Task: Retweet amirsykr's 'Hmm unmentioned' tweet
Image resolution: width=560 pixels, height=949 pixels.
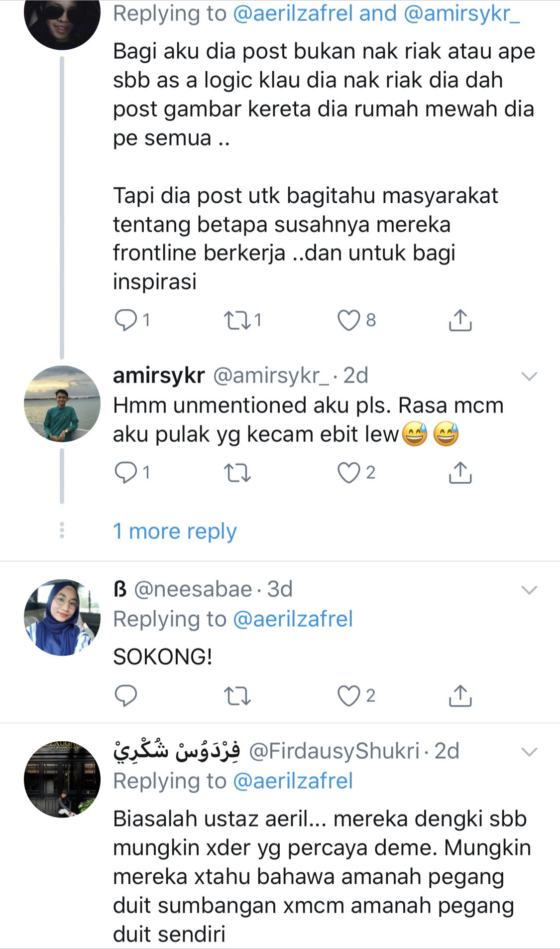Action: (237, 472)
